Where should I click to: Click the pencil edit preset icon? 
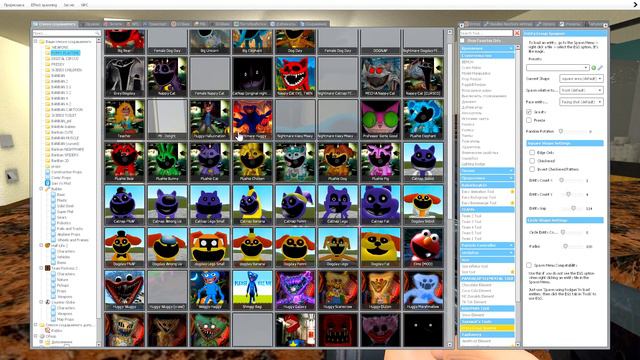tap(600, 68)
